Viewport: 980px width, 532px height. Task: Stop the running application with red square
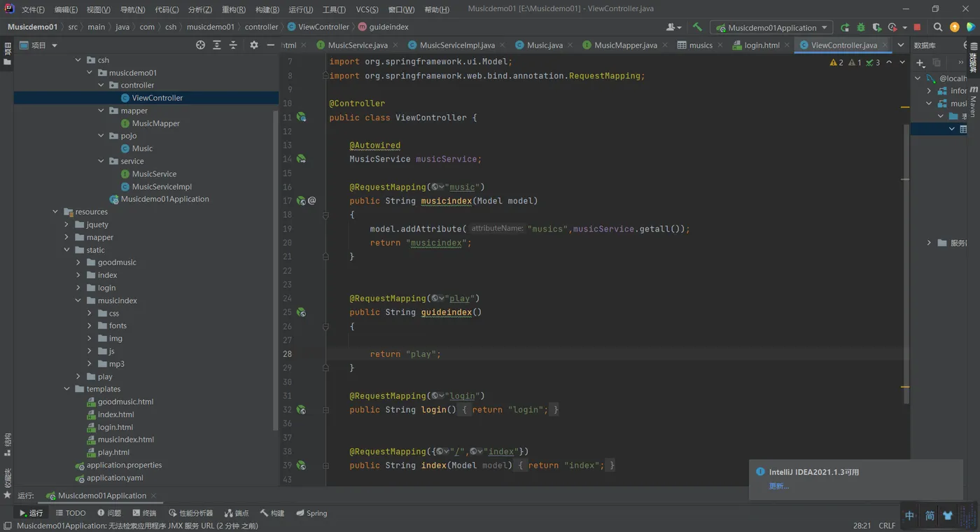[x=918, y=27]
